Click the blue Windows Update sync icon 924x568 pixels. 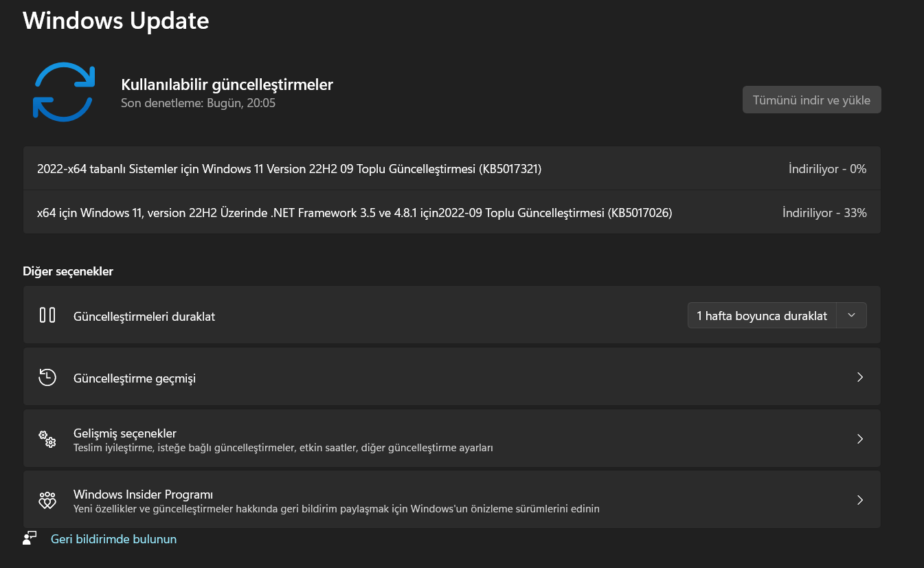pyautogui.click(x=64, y=92)
